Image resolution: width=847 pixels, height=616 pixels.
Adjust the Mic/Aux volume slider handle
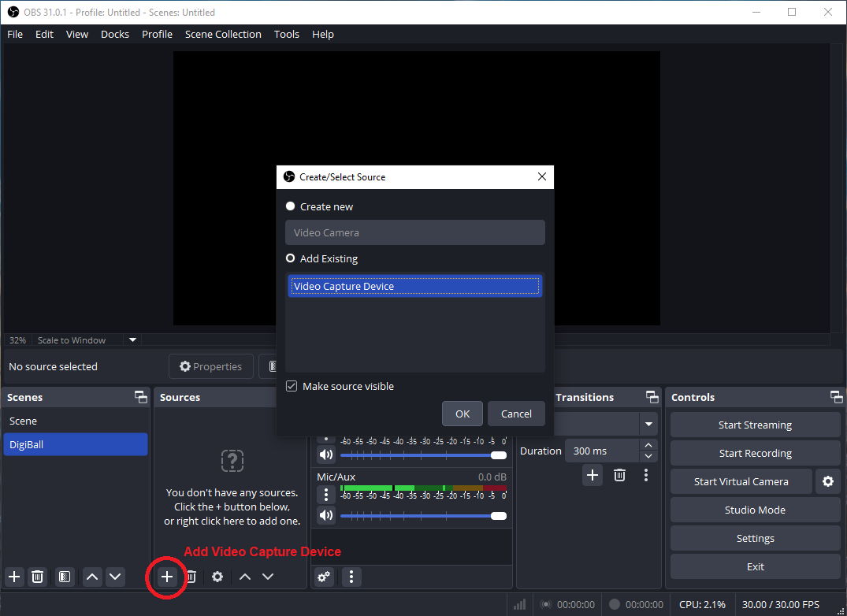[x=498, y=516]
